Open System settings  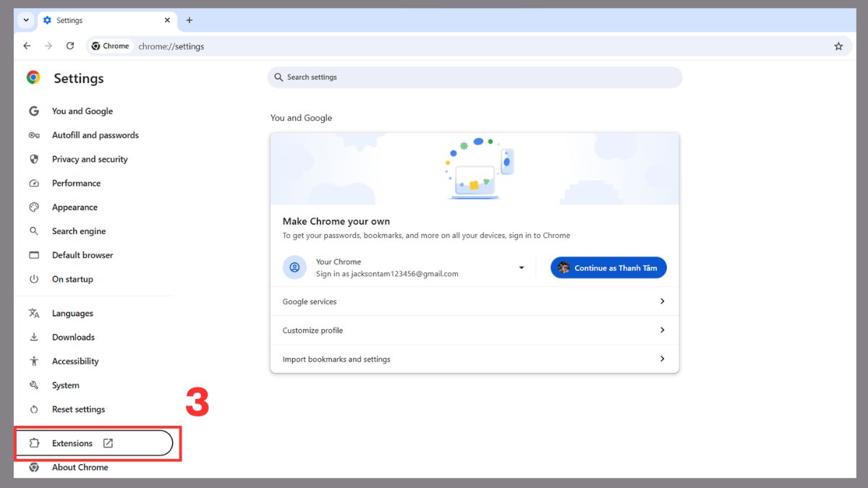click(x=66, y=385)
